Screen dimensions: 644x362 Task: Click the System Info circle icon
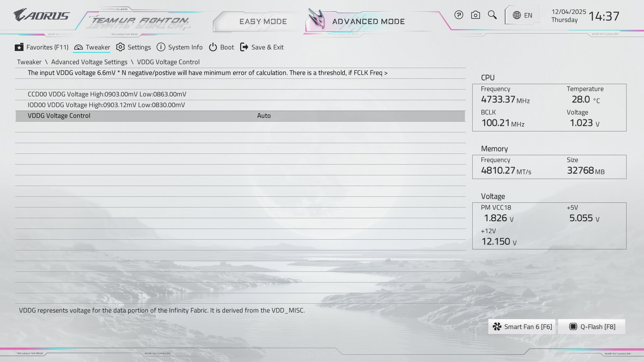pyautogui.click(x=161, y=47)
